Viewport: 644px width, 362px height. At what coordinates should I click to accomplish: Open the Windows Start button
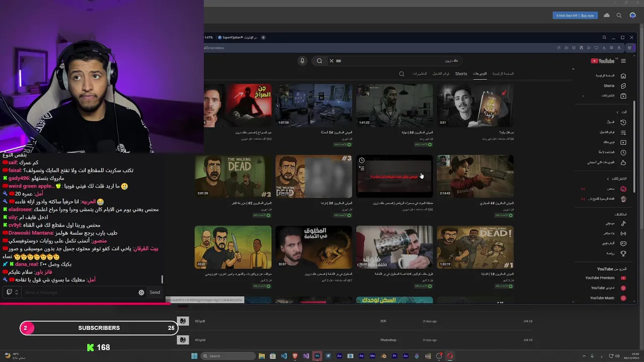[x=194, y=356]
